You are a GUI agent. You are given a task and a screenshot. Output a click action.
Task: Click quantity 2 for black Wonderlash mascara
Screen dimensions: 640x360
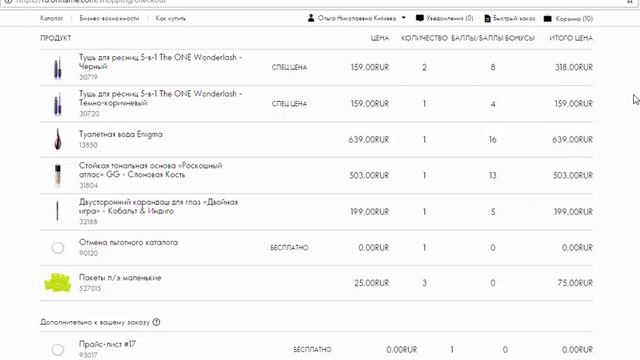[x=424, y=67]
